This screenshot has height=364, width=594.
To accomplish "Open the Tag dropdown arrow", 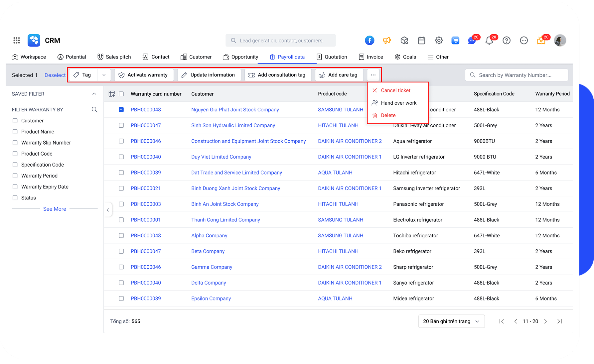I will [x=104, y=75].
